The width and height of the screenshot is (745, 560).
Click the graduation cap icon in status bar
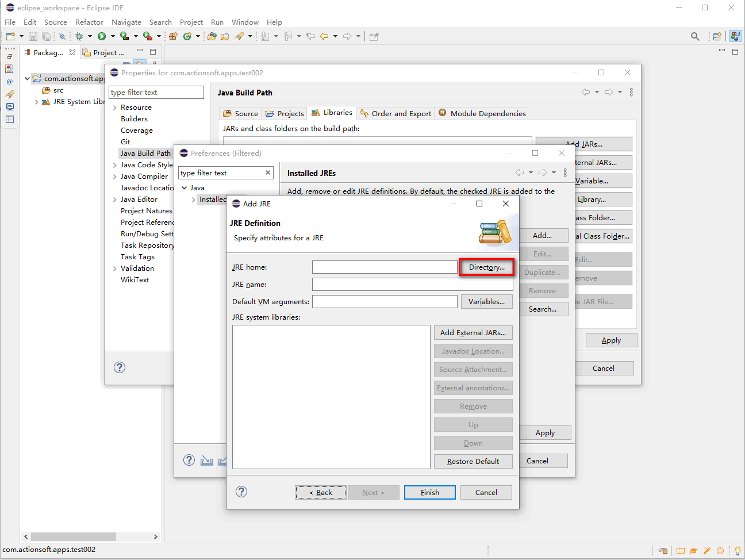tap(694, 551)
